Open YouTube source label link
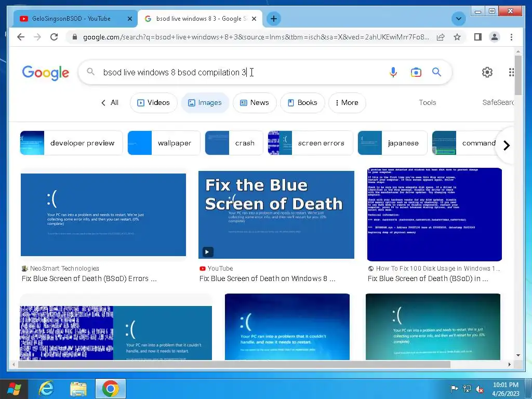The height and width of the screenshot is (399, 532). [x=216, y=269]
